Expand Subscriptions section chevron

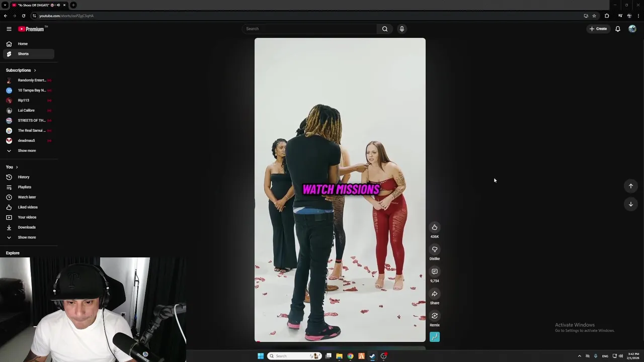pyautogui.click(x=35, y=70)
